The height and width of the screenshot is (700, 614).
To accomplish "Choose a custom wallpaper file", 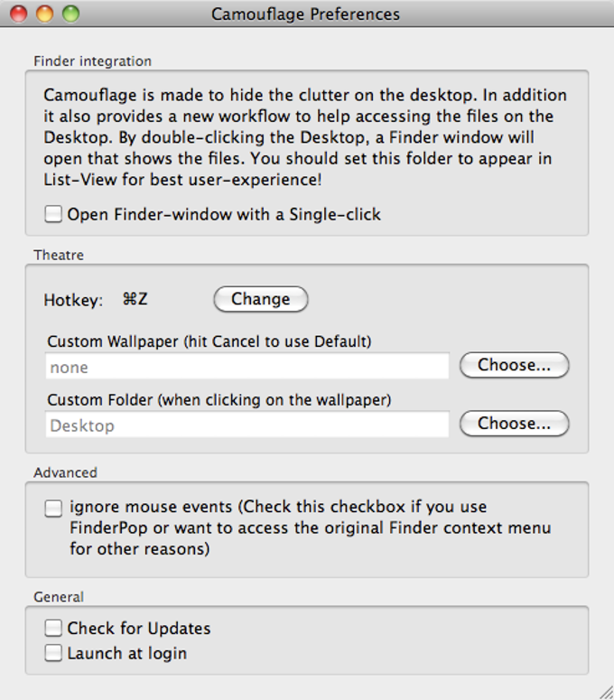I will pos(514,366).
